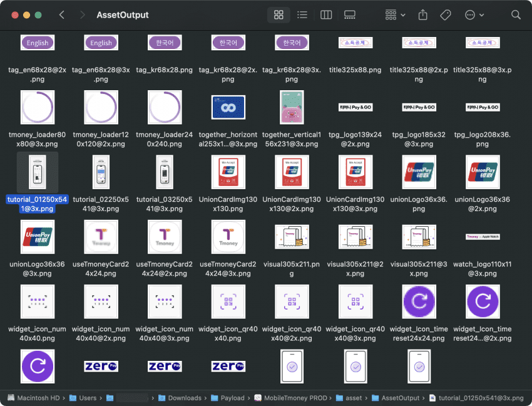Select widget_icon_num40x40@3x.png icon

[165, 302]
